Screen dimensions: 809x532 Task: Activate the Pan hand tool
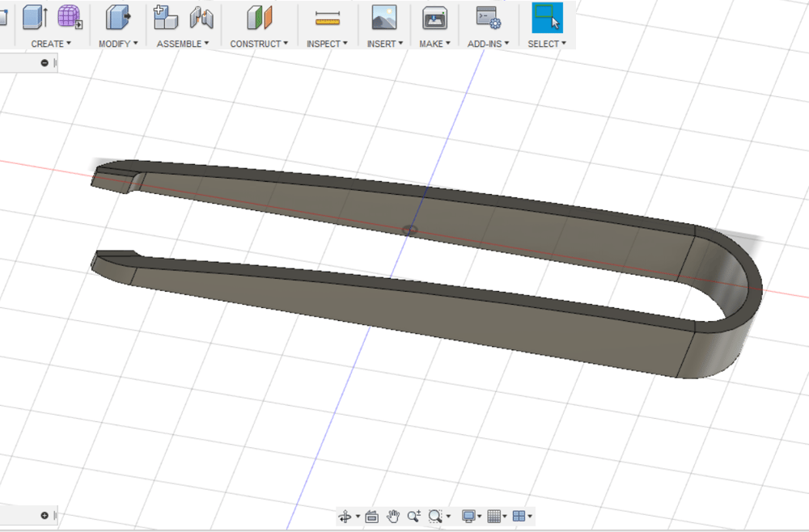pos(393,516)
